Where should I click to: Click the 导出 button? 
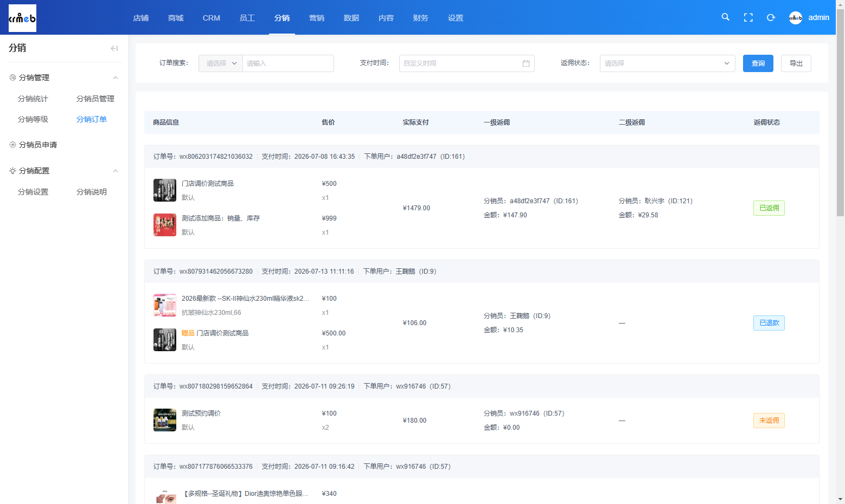[x=796, y=63]
